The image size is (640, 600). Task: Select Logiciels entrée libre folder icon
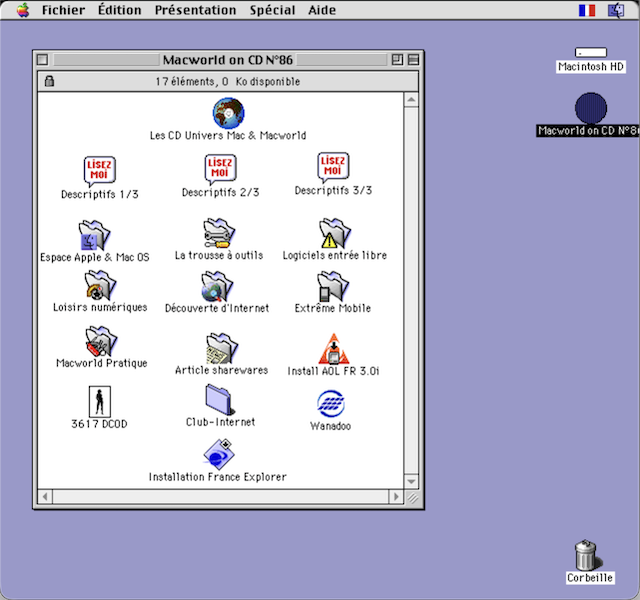(335, 233)
